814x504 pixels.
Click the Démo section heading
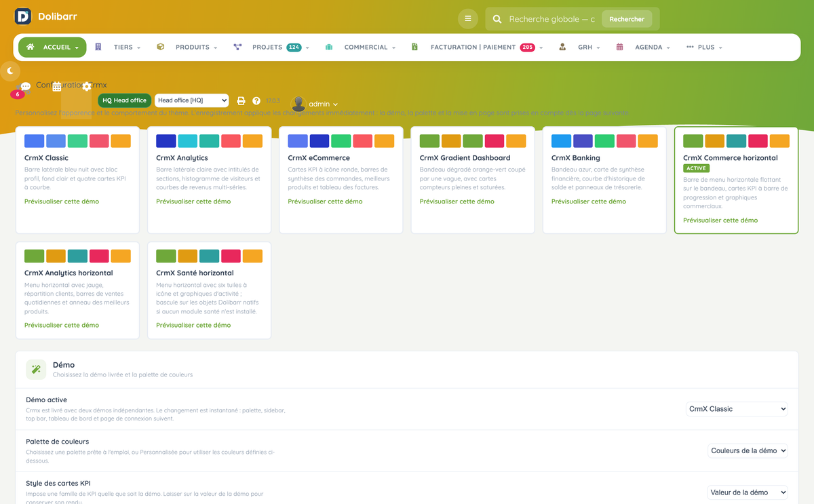(64, 365)
